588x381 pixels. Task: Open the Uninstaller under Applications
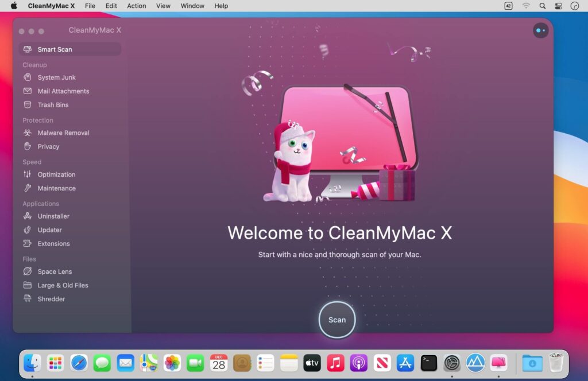pos(53,216)
